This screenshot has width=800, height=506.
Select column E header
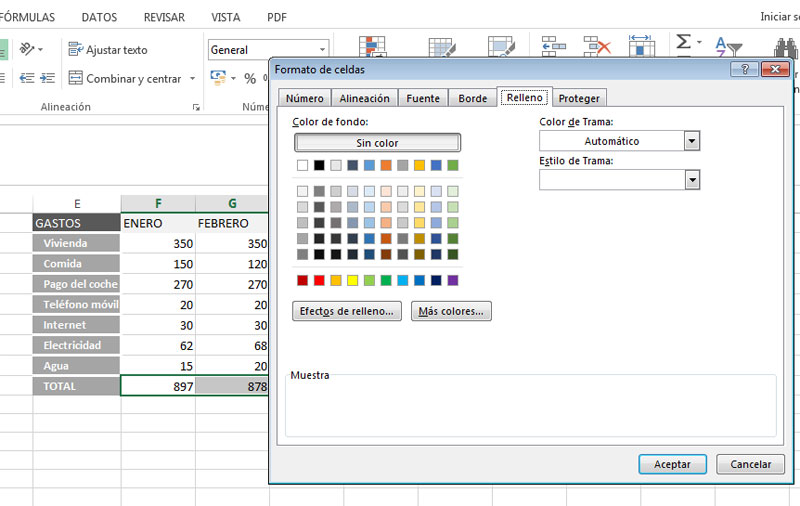tap(77, 204)
